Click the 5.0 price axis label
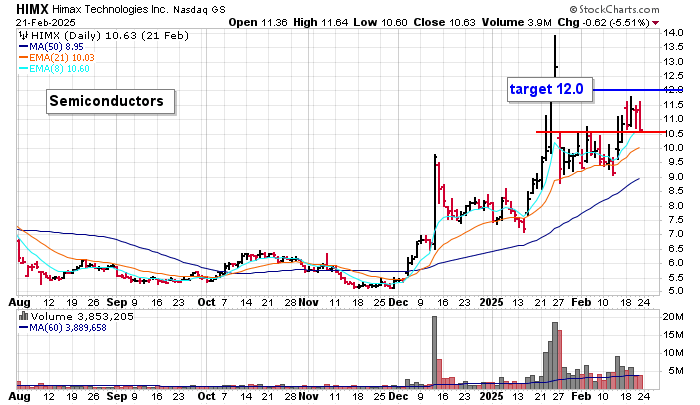 [x=673, y=291]
